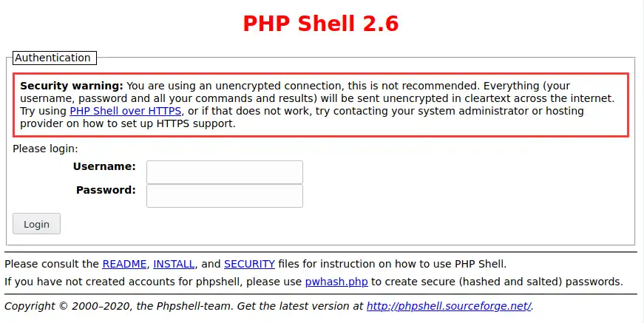644x323 pixels.
Task: Focus the Password input field
Action: 225,196
